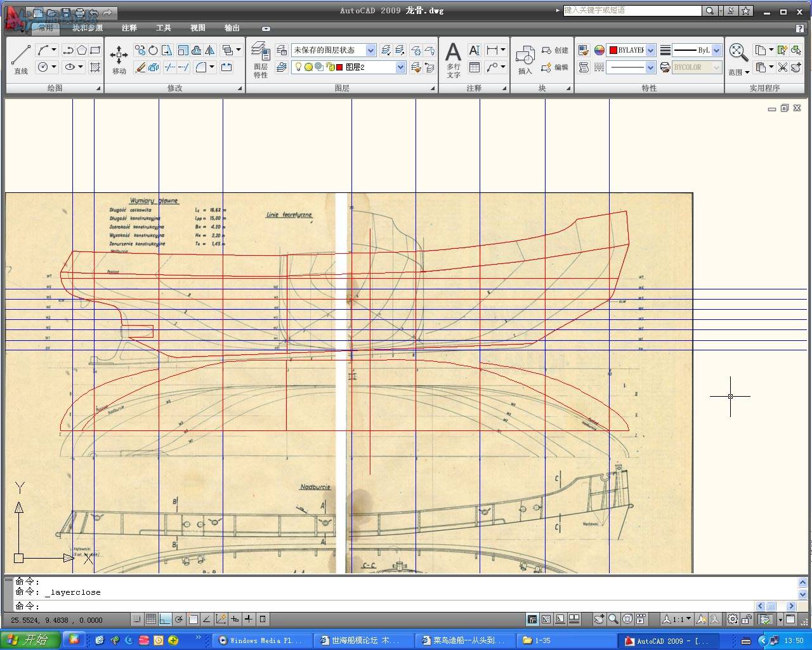812x650 pixels.
Task: Switch to the 注释 ribbon tab
Action: (x=129, y=28)
